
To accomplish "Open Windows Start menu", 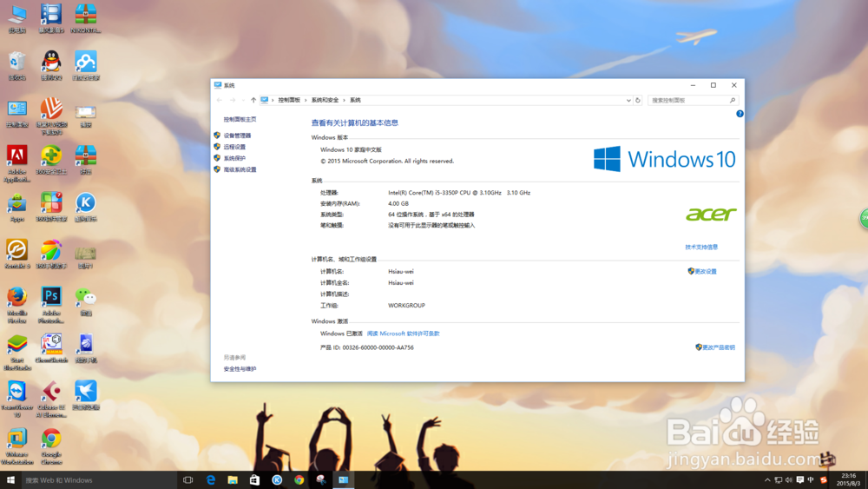I will tap(10, 480).
